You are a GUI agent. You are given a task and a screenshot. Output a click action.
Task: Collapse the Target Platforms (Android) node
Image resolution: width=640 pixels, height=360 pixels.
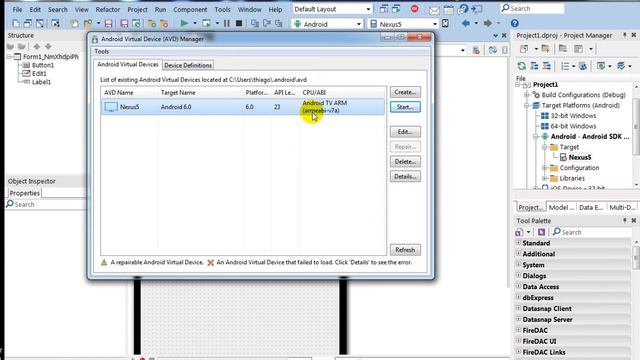pyautogui.click(x=527, y=105)
